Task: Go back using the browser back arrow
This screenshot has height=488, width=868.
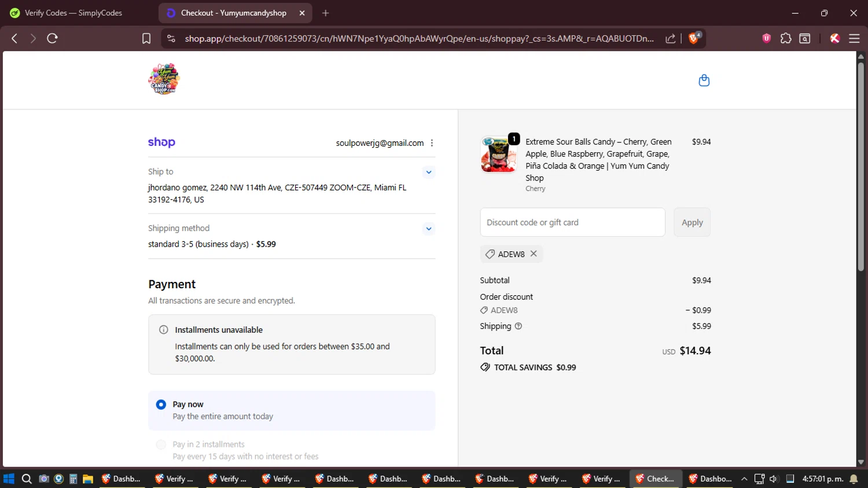Action: [14, 38]
